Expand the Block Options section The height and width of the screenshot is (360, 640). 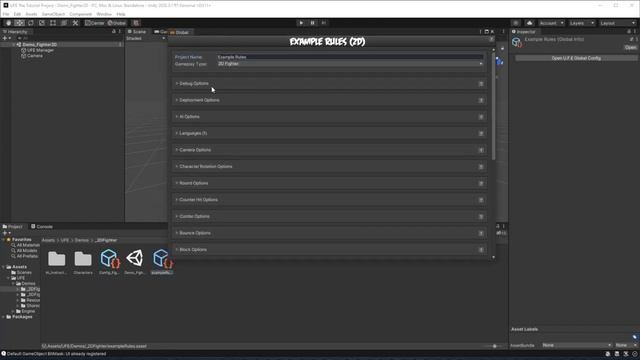[x=193, y=249]
